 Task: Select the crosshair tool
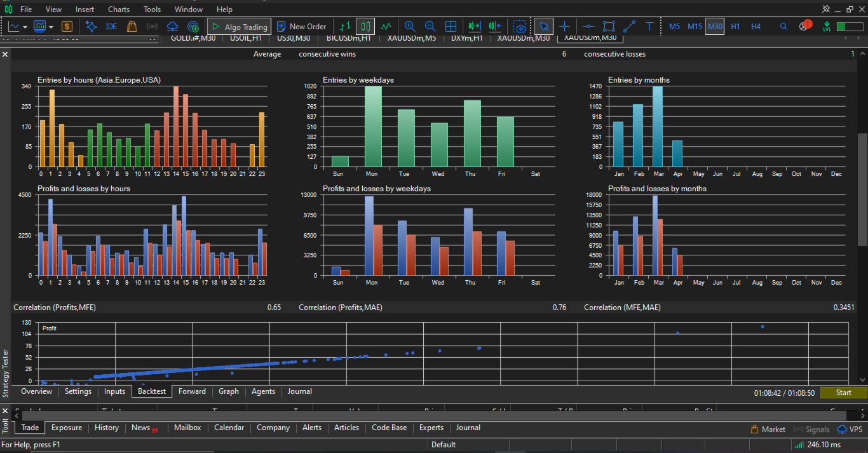point(564,27)
